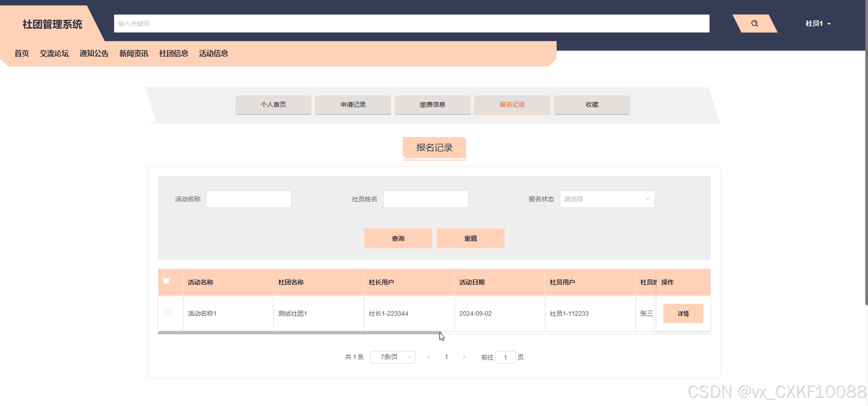Viewport: 868px width, 406px height.
Task: Click next page arrow in pagination
Action: [464, 357]
